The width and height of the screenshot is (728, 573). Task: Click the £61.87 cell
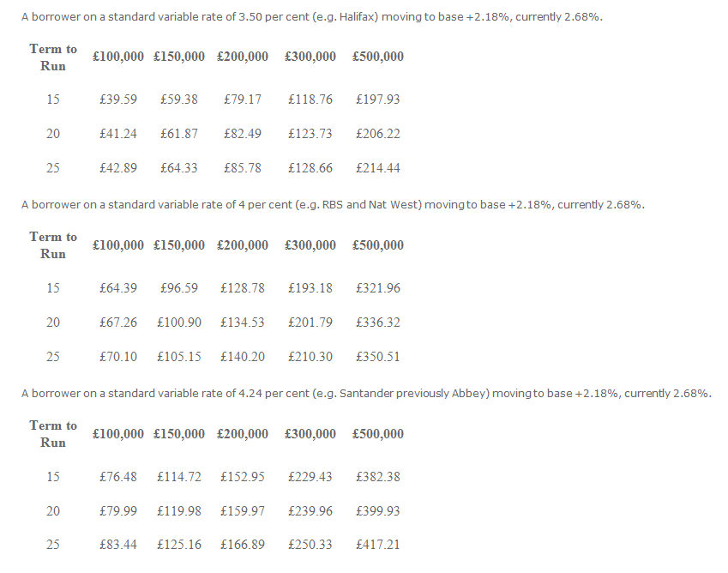pyautogui.click(x=179, y=134)
